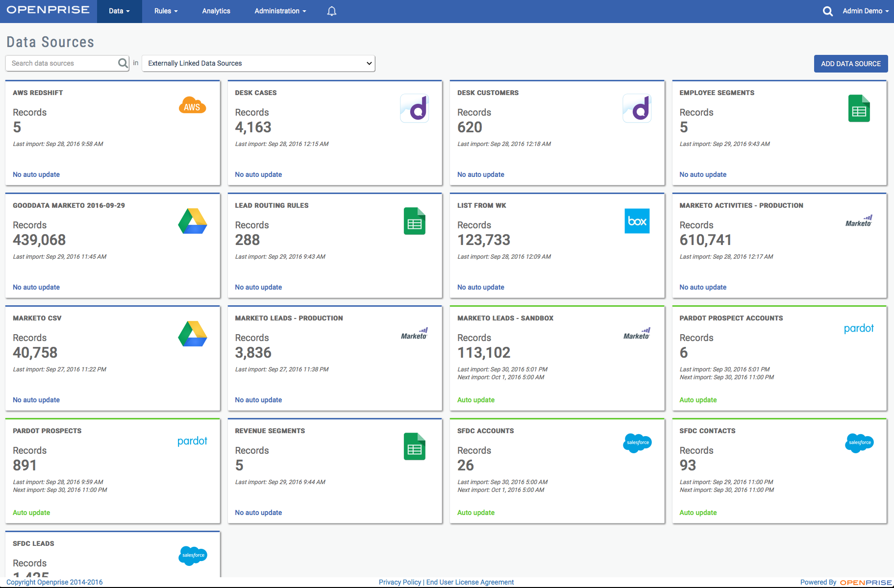The width and height of the screenshot is (894, 588).
Task: Click the 439,068 record count
Action: click(39, 240)
